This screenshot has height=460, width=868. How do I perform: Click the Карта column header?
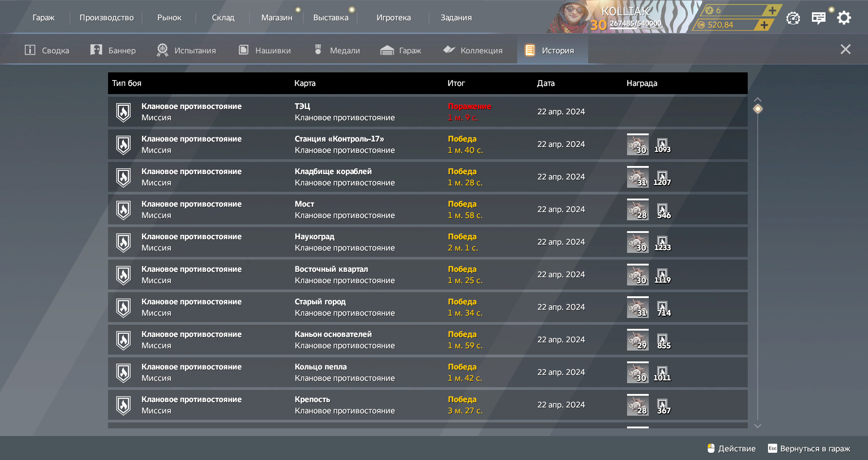305,83
